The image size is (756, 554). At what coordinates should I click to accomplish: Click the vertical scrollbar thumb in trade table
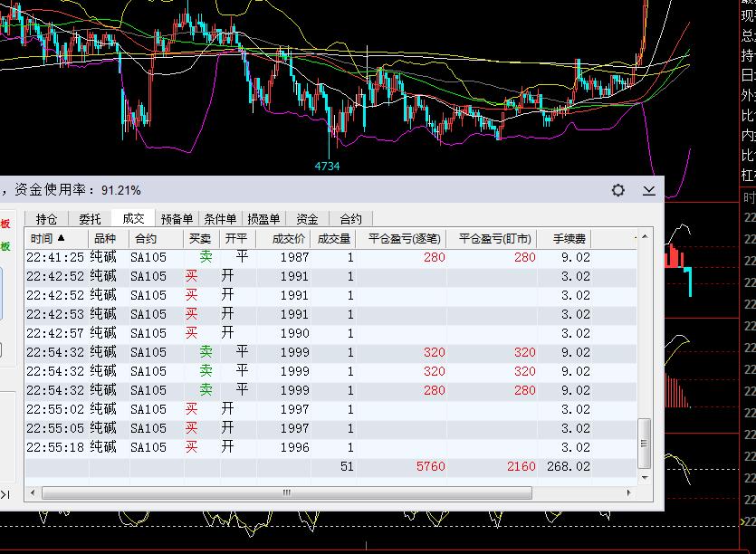pos(645,443)
